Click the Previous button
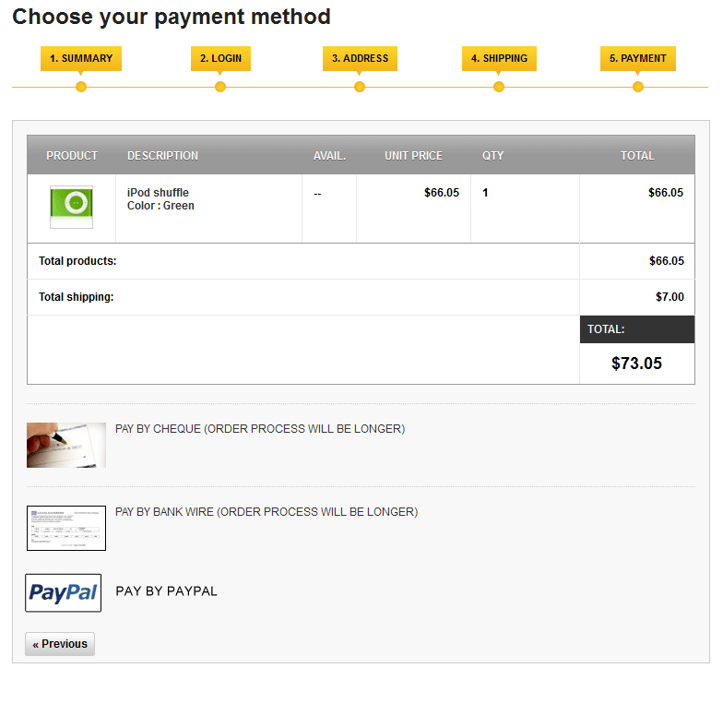The width and height of the screenshot is (723, 728). coord(60,644)
